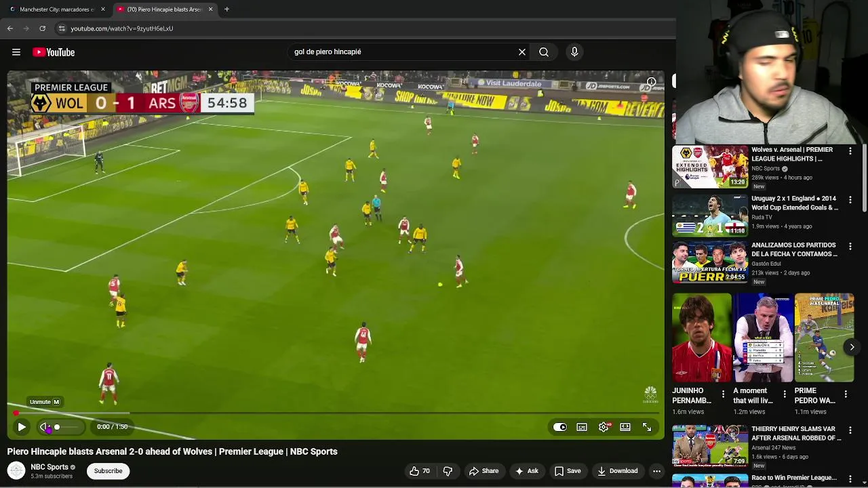Open the NBC Sports channel name link
Viewport: 868px width, 488px height.
click(50, 467)
